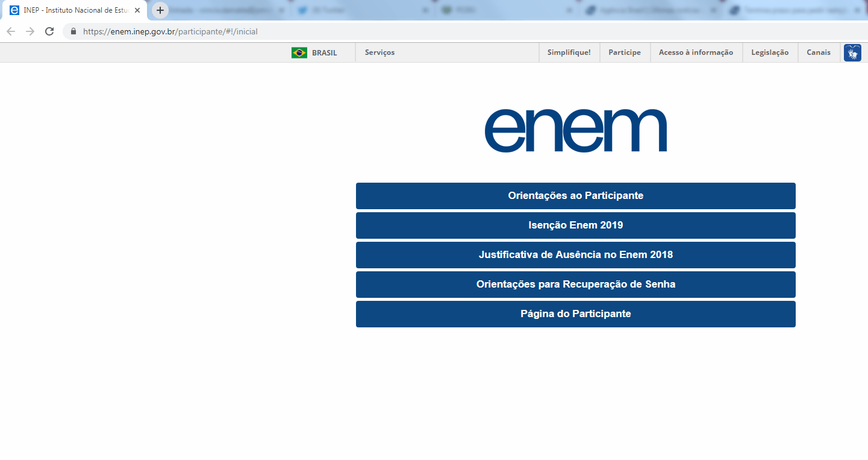Click the enem logo
Viewport: 868px width, 460px height.
tap(575, 130)
